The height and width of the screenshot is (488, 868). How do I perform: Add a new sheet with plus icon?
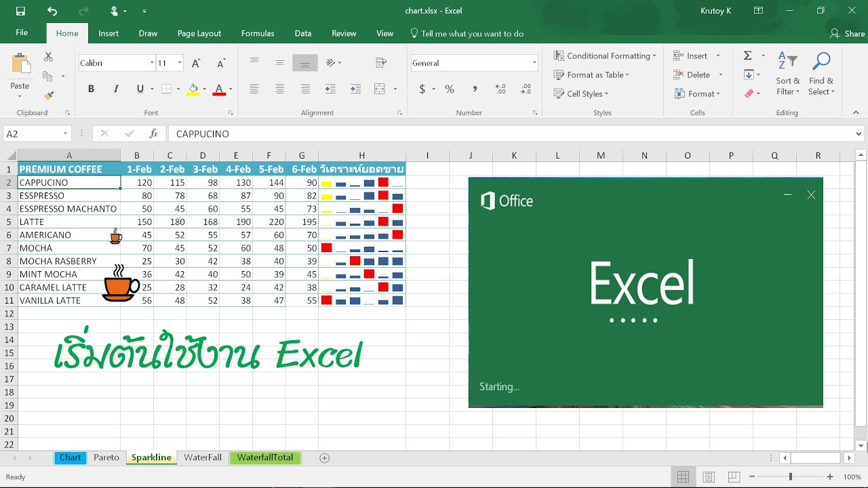click(x=324, y=458)
